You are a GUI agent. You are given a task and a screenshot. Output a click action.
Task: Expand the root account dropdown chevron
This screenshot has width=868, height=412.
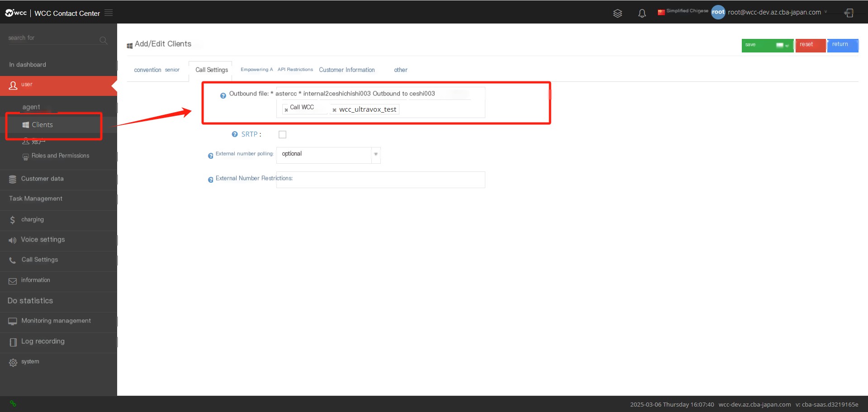point(825,12)
